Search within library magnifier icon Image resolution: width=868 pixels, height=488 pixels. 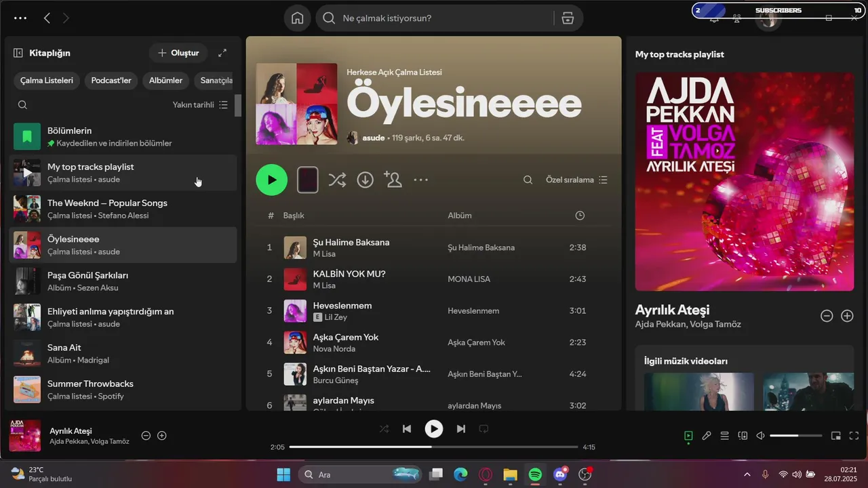[22, 104]
